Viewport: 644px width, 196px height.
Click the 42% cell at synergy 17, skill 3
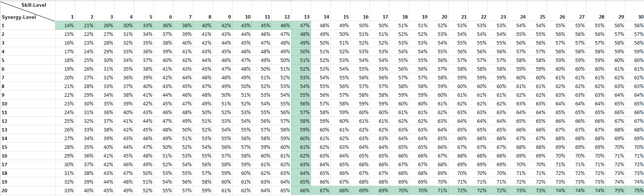click(108, 165)
